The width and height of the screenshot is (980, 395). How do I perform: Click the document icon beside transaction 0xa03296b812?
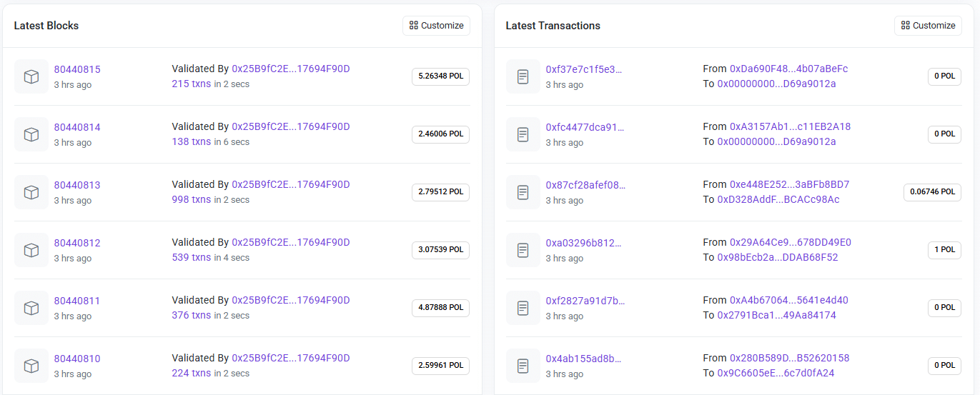tap(523, 250)
